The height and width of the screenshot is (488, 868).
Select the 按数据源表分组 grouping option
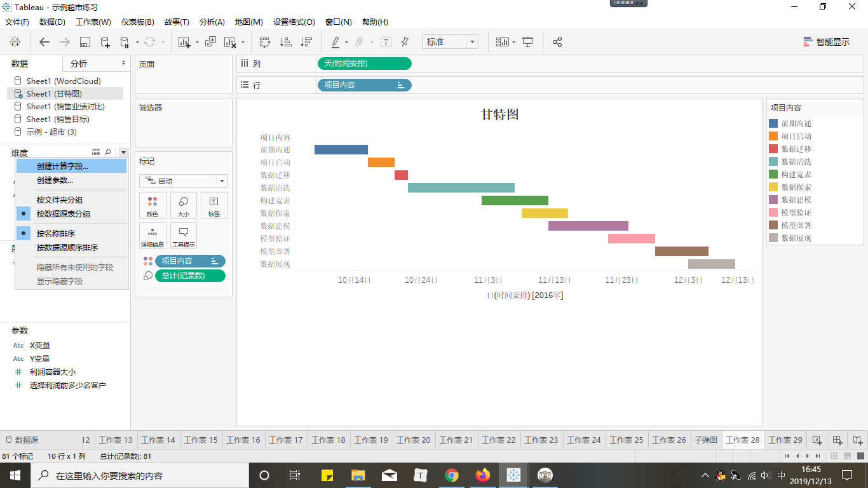click(71, 214)
